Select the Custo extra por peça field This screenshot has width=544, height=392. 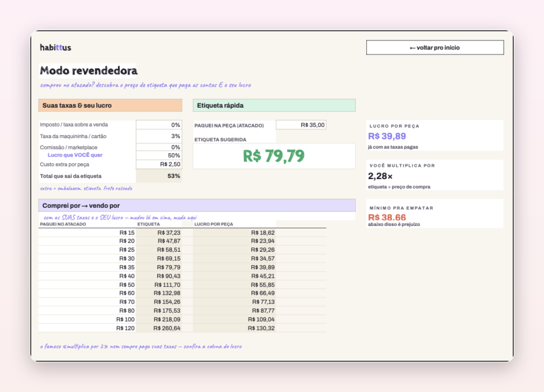point(159,164)
